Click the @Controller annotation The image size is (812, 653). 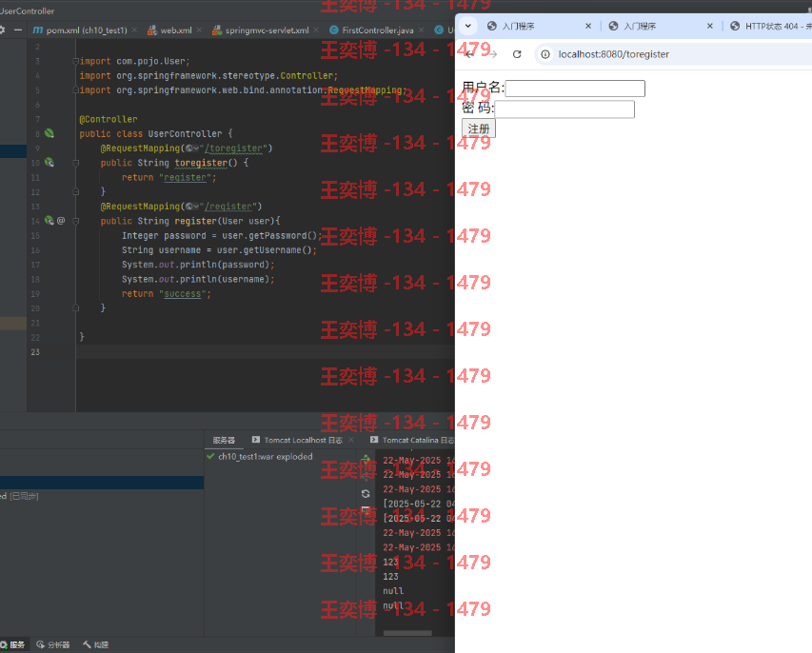109,119
